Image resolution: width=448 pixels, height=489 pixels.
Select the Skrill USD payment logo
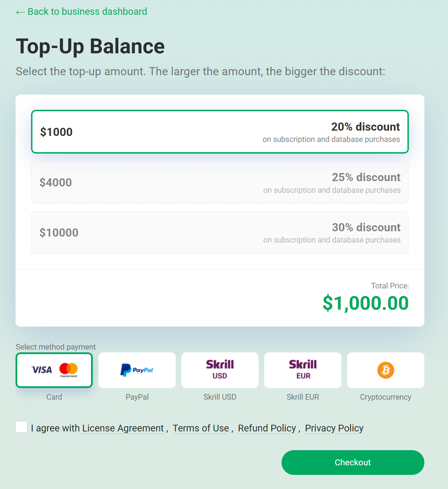click(220, 370)
